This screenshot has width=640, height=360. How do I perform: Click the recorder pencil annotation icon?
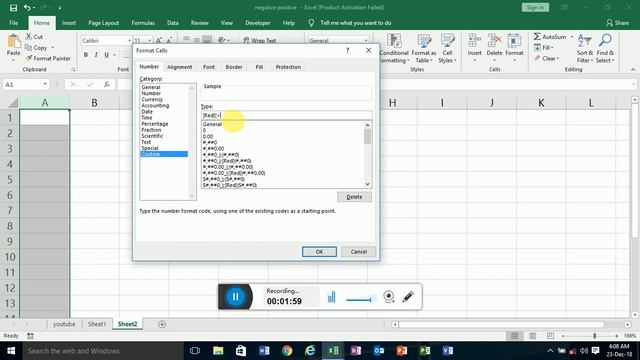(x=408, y=296)
